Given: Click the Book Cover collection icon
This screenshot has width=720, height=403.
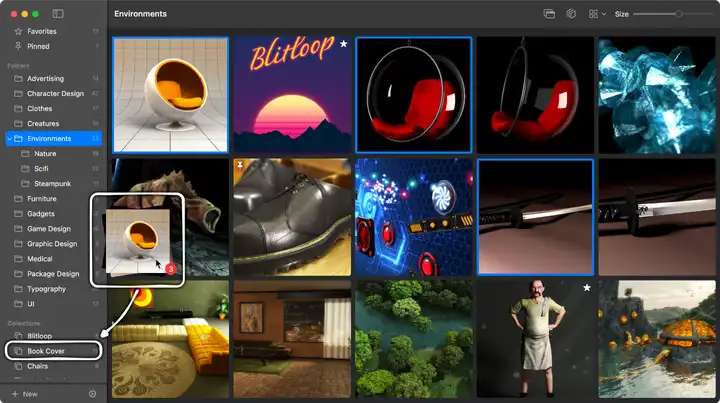Looking at the screenshot, I should coord(18,351).
